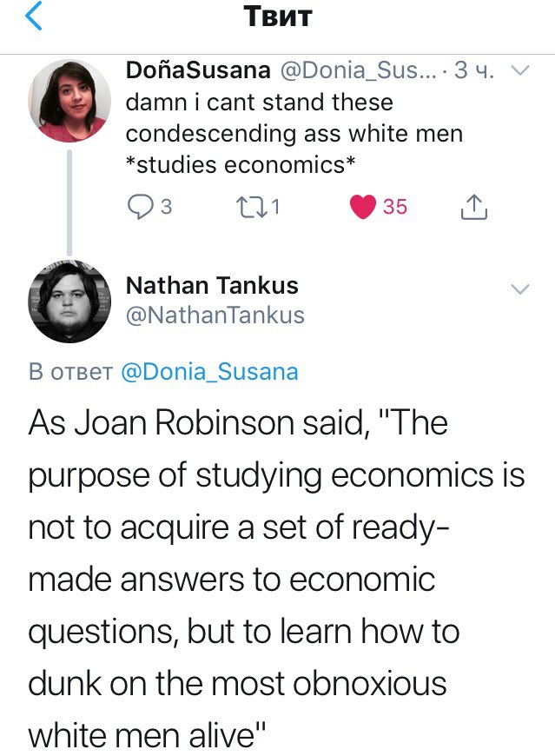Reply to DoñaSusana's tweet via speech bubble icon
Screen dimensions: 555x756
(x=140, y=206)
